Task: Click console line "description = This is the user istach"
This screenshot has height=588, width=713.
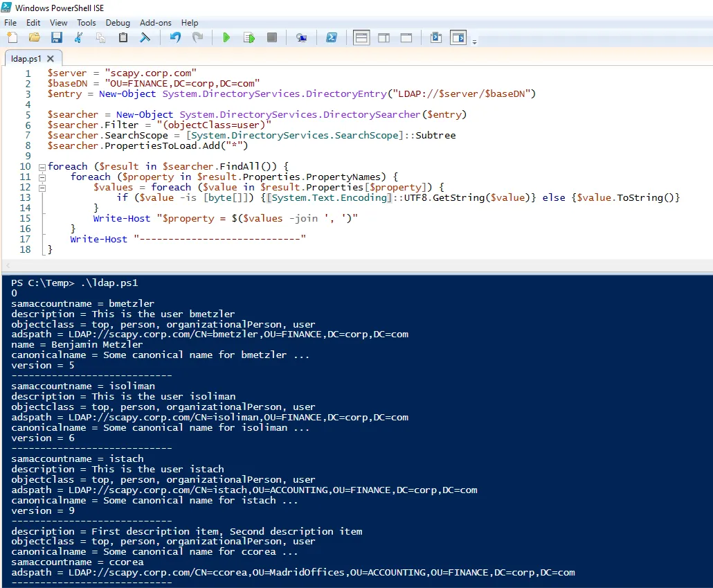Action: pyautogui.click(x=117, y=470)
